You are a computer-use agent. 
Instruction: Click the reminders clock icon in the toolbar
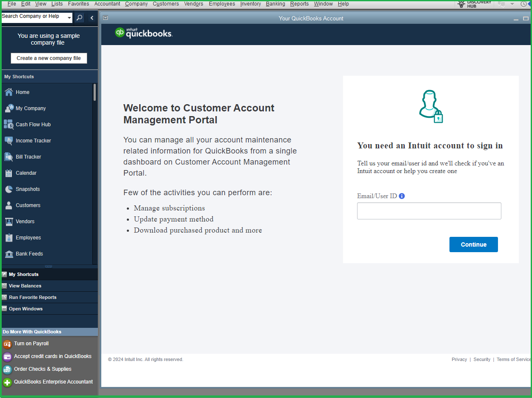click(523, 4)
